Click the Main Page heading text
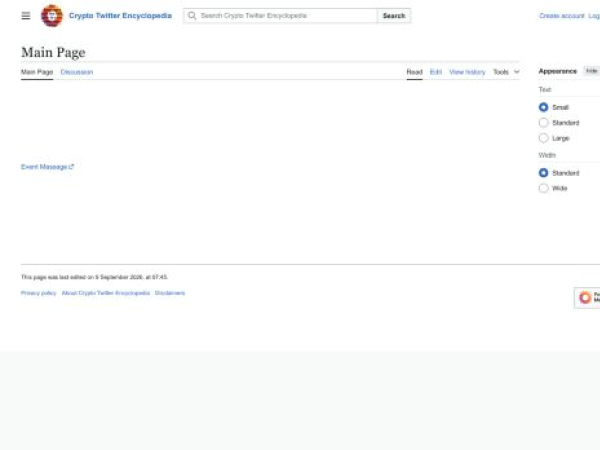Viewport: 600px width, 450px height. click(x=53, y=52)
